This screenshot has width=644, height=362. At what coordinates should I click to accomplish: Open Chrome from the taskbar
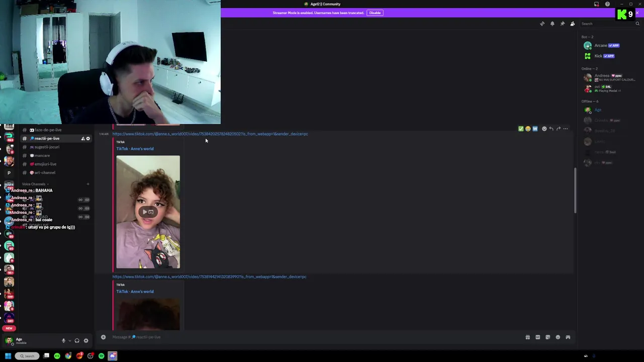[68, 356]
